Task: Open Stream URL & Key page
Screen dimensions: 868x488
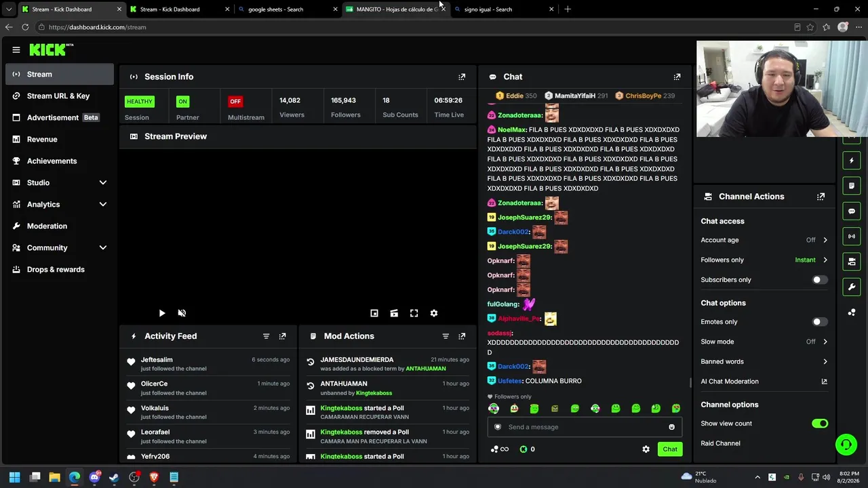Action: [60, 96]
